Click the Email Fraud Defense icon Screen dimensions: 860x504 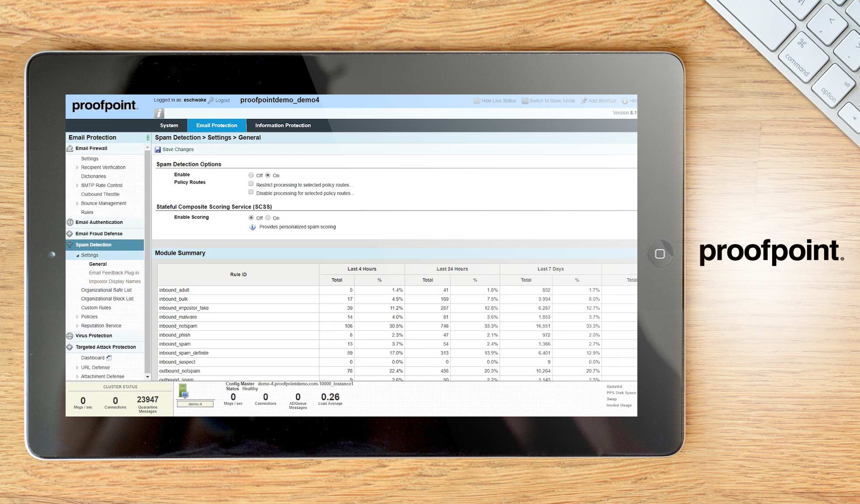point(70,234)
